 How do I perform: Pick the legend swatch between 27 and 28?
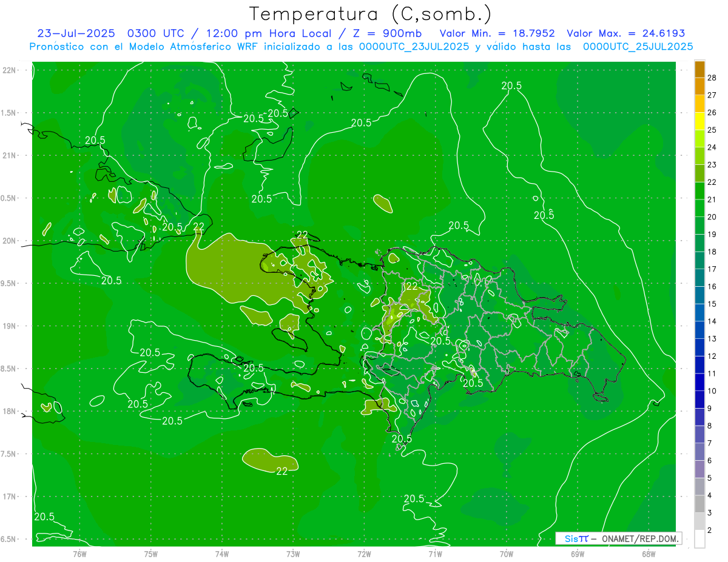tap(699, 86)
